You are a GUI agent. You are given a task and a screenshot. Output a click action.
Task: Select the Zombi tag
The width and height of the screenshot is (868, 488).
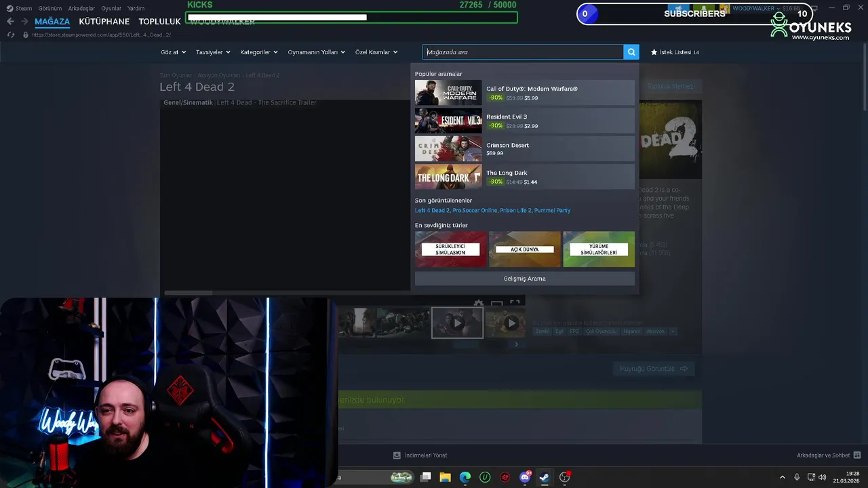[x=542, y=331]
